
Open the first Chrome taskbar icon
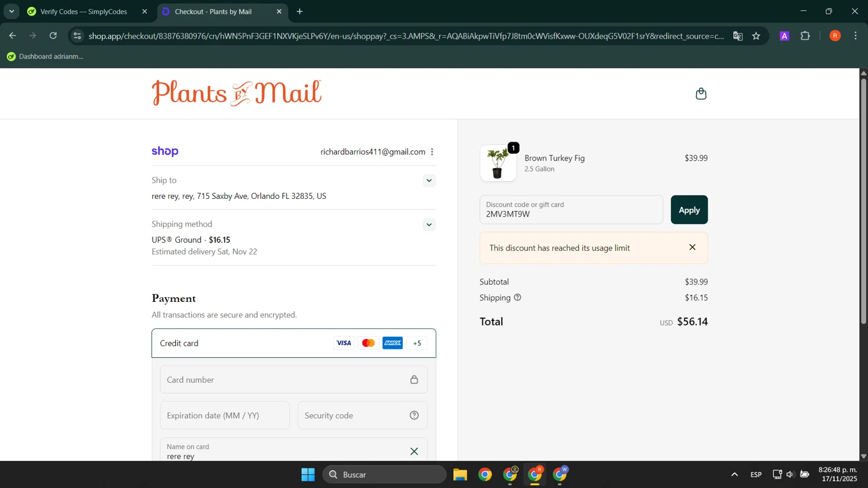click(485, 475)
